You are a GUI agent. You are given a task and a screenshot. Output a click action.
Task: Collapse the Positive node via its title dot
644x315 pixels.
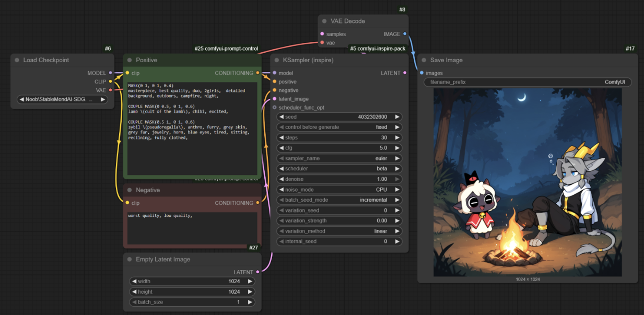130,60
